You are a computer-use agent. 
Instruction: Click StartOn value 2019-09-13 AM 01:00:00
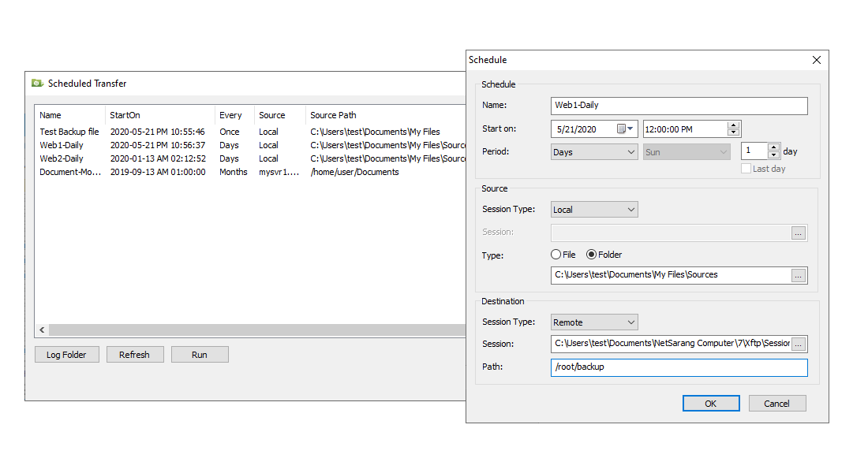point(158,172)
